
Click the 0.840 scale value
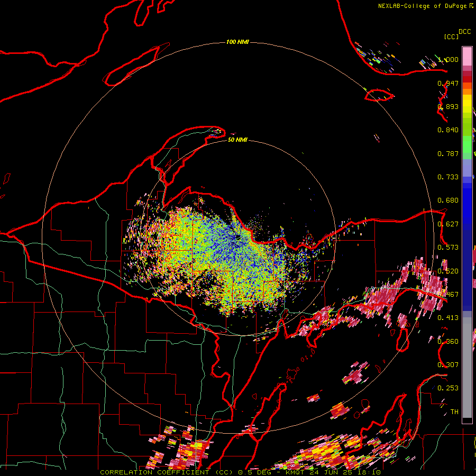coord(448,130)
